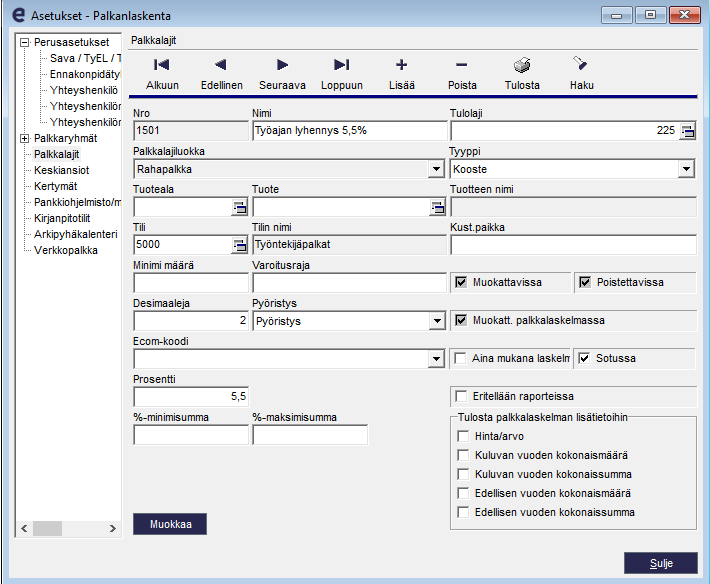Click the %-minimisumma field
Screen dimensions: 710x584
[x=191, y=436]
